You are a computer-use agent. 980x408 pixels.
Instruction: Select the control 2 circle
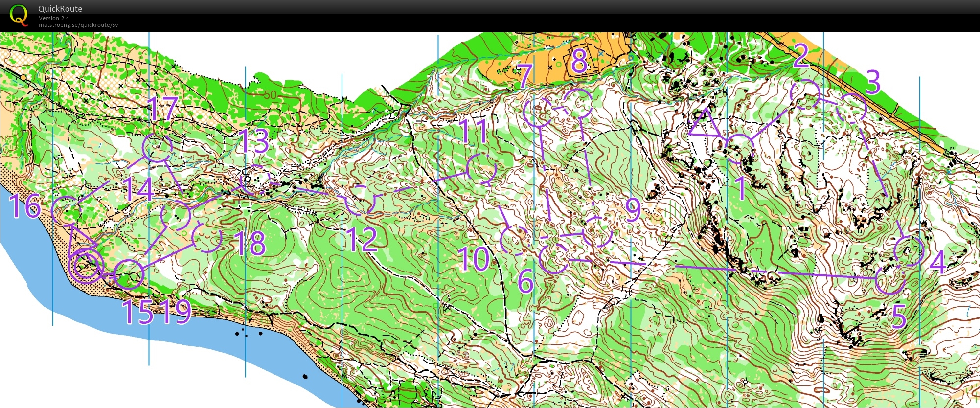805,94
